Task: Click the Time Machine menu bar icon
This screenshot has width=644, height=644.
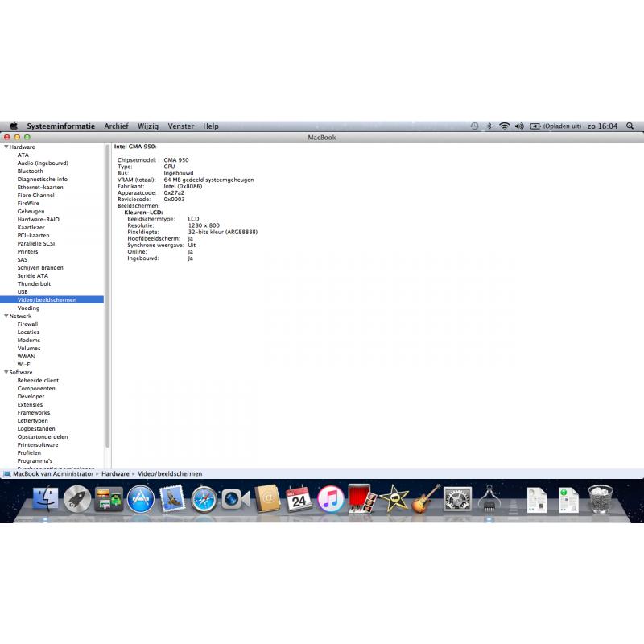Action: (474, 126)
